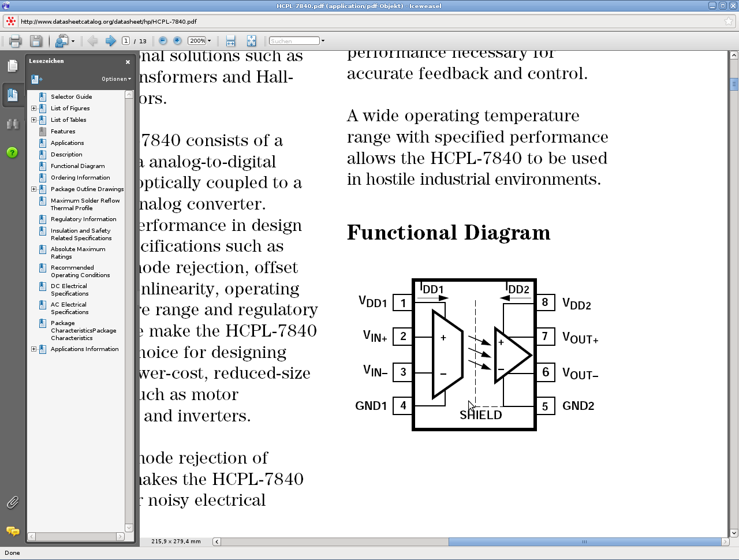This screenshot has height=560, width=739.
Task: Go to previous page arrow
Action: (92, 41)
